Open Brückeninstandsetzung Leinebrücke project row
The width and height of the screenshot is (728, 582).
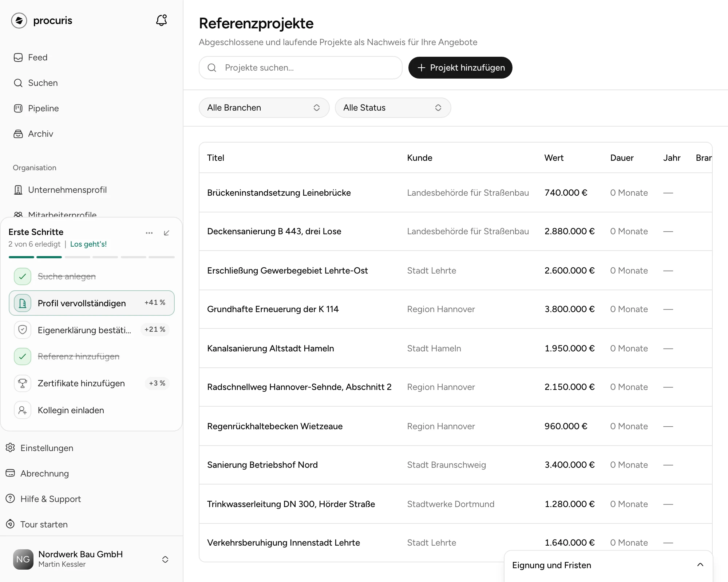coord(455,193)
